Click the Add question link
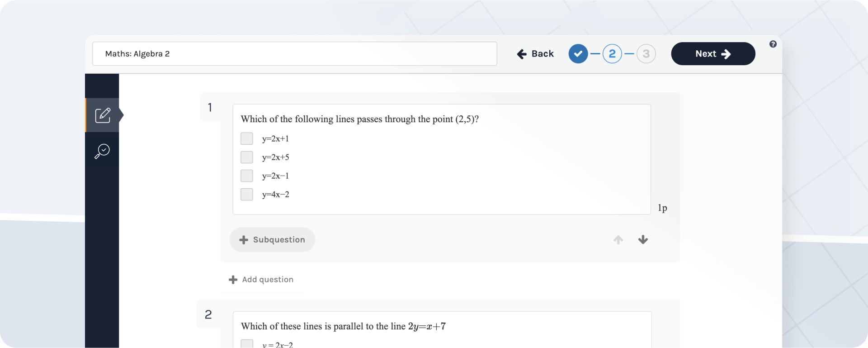 [x=267, y=280]
